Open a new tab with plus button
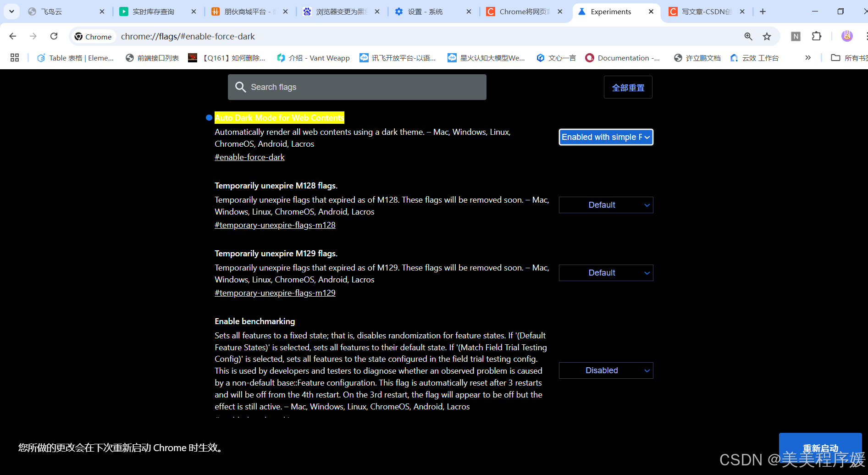 [763, 11]
